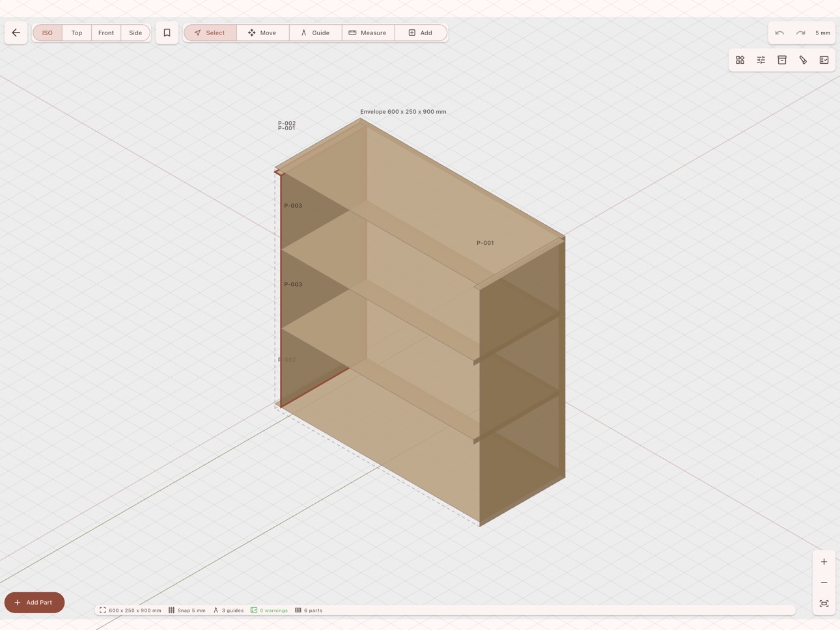Viewport: 840px width, 630px height.
Task: Activate the Guide tool
Action: coord(316,33)
